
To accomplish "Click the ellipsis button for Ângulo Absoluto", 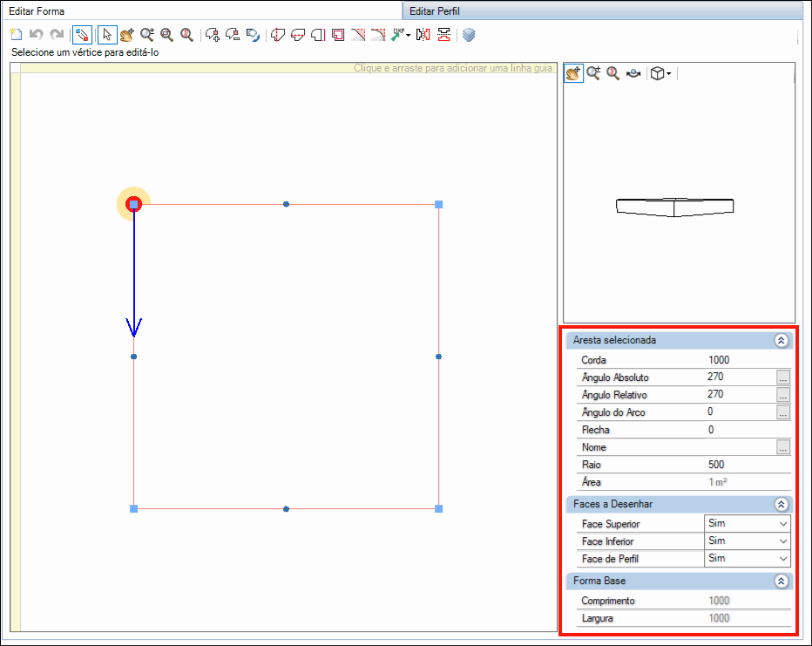I will coord(783,377).
